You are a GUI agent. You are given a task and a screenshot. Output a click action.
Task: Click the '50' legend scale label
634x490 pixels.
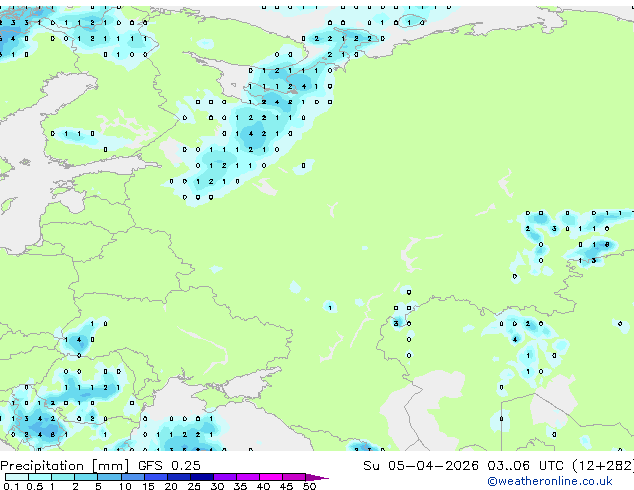coord(309,486)
